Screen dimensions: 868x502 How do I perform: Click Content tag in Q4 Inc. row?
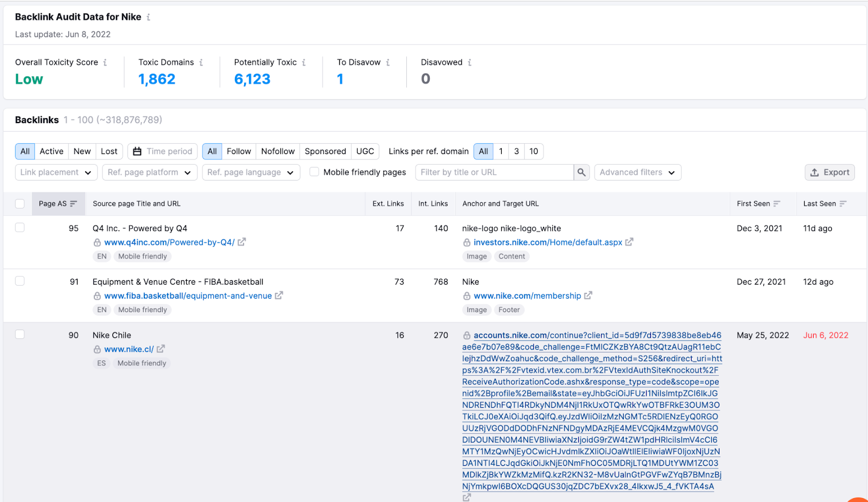[x=512, y=256]
